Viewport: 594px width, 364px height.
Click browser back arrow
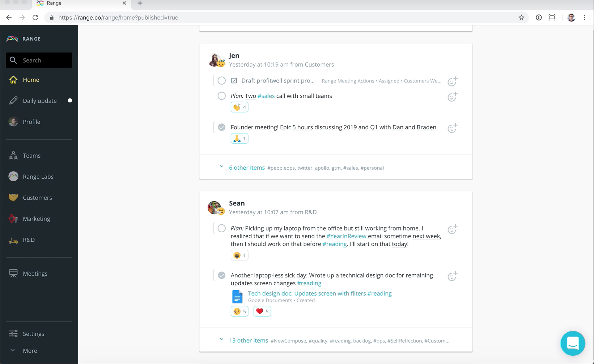point(9,17)
